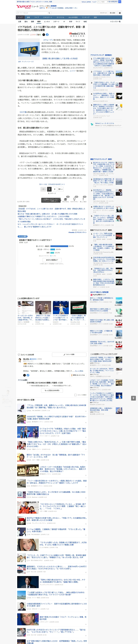Go to page 2 of the article
138x644 pixels.
(55, 189)
